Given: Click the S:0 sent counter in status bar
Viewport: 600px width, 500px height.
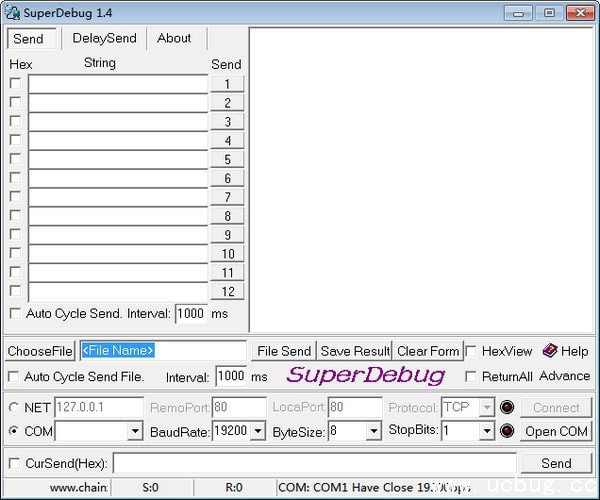Looking at the screenshot, I should click(150, 487).
